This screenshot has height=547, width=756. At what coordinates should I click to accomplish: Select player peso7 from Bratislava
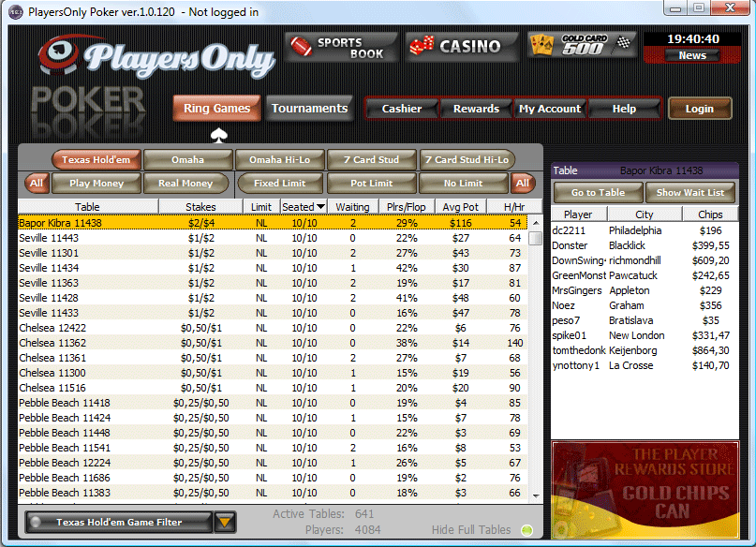point(645,320)
